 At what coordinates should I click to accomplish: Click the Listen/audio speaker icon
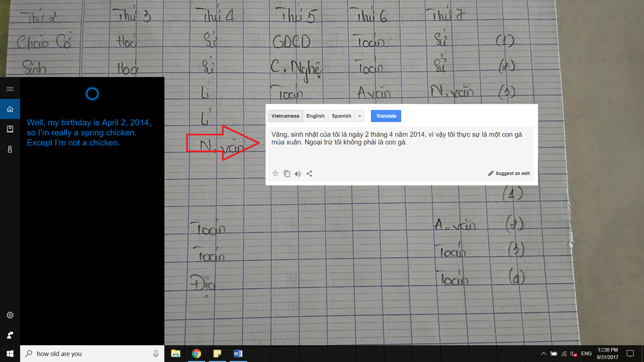coord(297,173)
